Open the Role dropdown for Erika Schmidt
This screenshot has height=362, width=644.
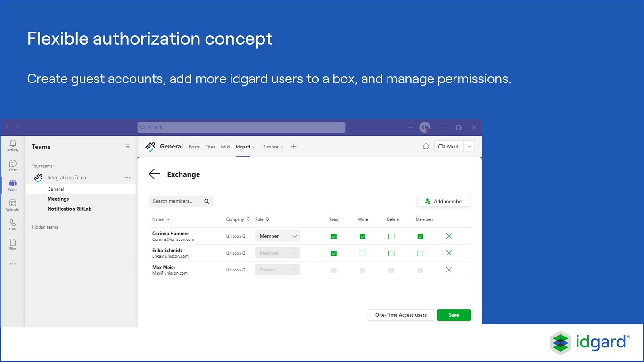pos(278,253)
